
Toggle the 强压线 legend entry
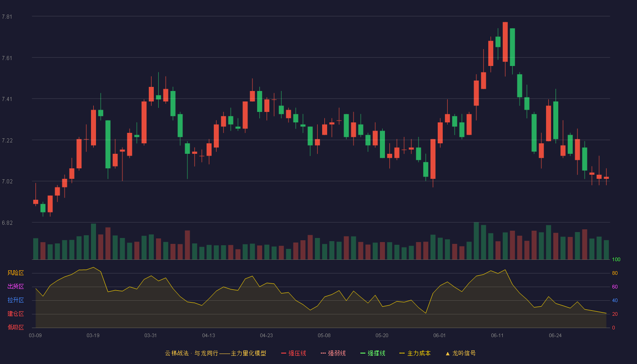click(293, 353)
